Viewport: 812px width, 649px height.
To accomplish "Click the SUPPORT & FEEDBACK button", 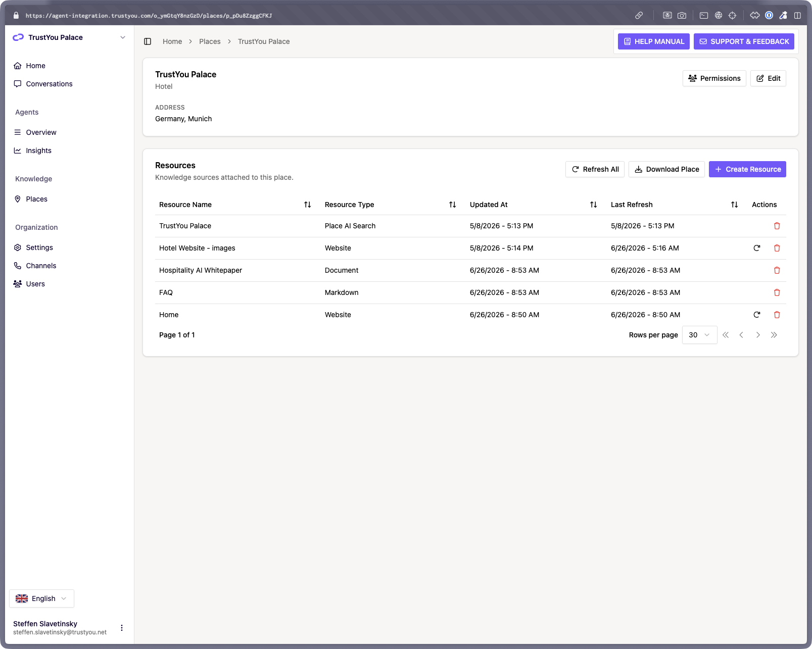I will [744, 41].
